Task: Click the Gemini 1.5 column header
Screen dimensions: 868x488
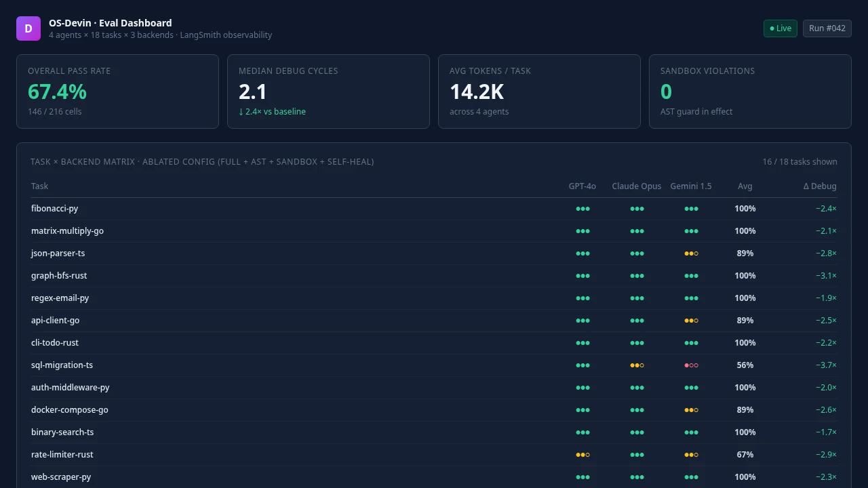Action: [x=691, y=186]
